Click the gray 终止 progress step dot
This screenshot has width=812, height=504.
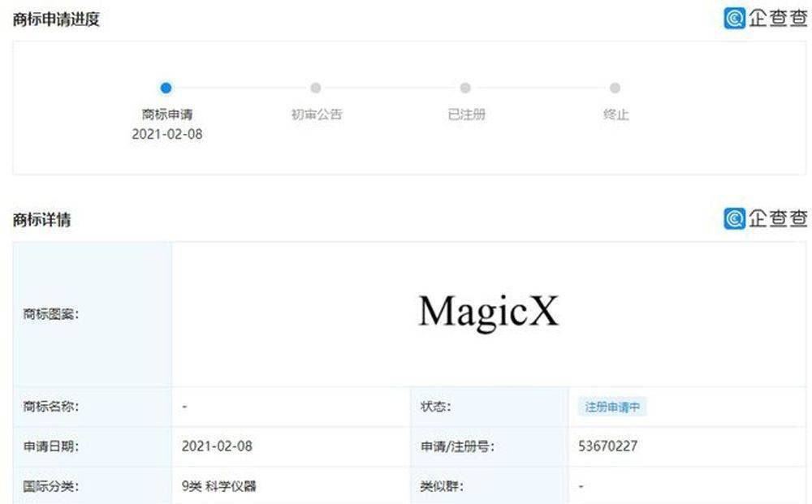615,88
